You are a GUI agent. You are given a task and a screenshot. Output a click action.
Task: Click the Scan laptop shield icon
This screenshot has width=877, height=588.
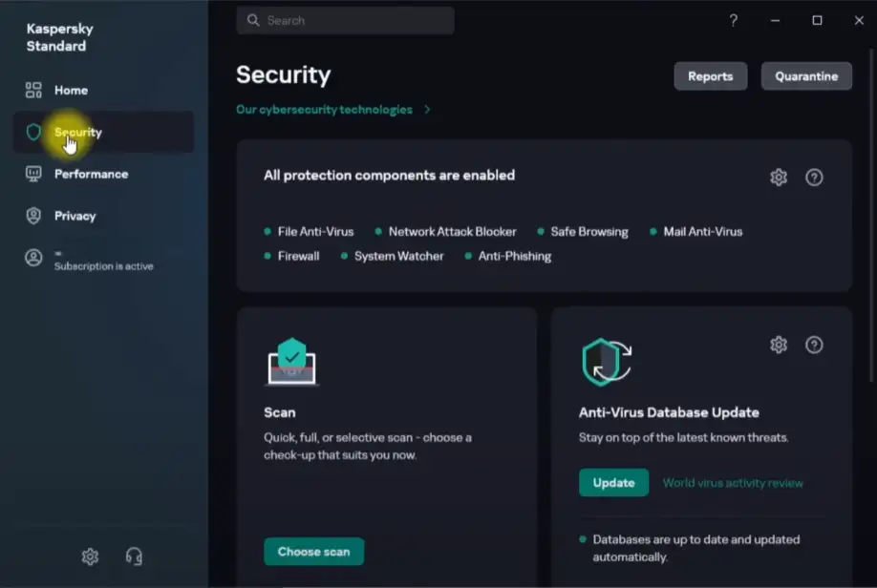click(291, 363)
